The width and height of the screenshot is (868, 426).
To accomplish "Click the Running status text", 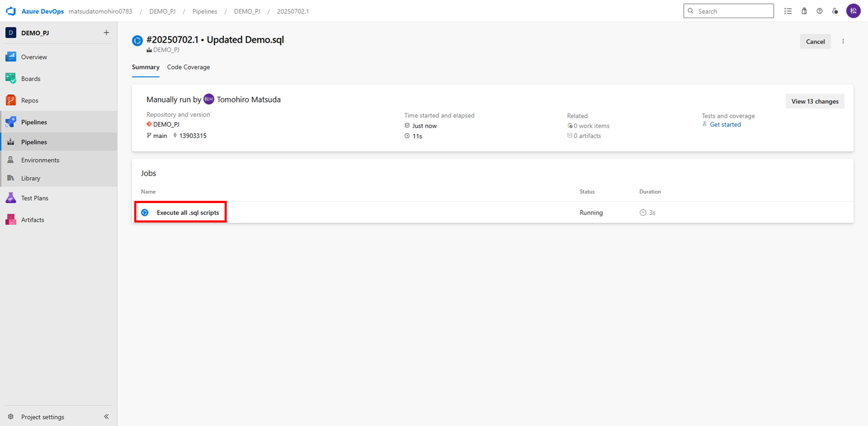I will pos(591,213).
